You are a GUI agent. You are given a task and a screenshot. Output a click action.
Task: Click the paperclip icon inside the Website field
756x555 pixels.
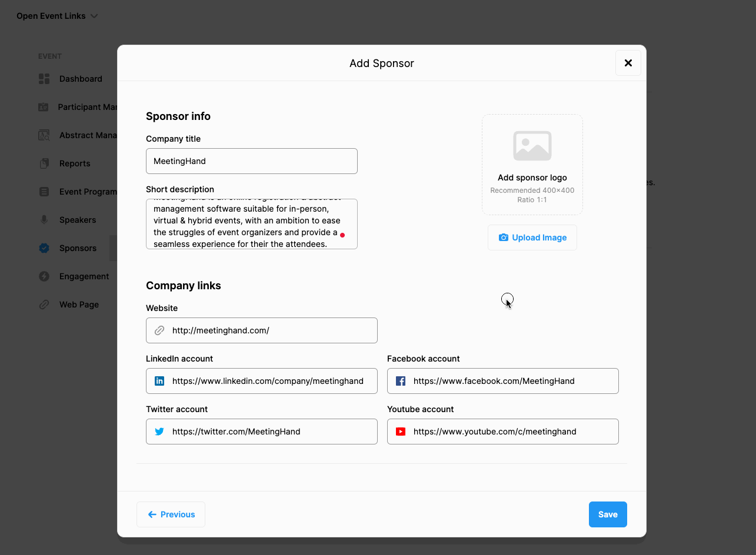click(x=159, y=330)
